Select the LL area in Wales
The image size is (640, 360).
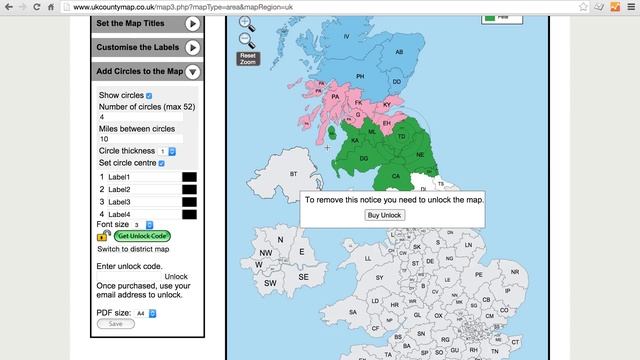[x=368, y=258]
